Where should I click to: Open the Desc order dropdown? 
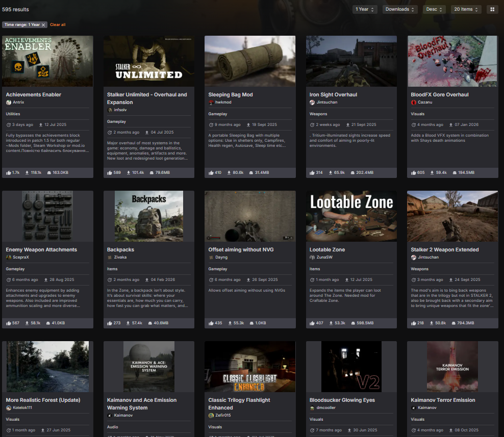click(434, 9)
